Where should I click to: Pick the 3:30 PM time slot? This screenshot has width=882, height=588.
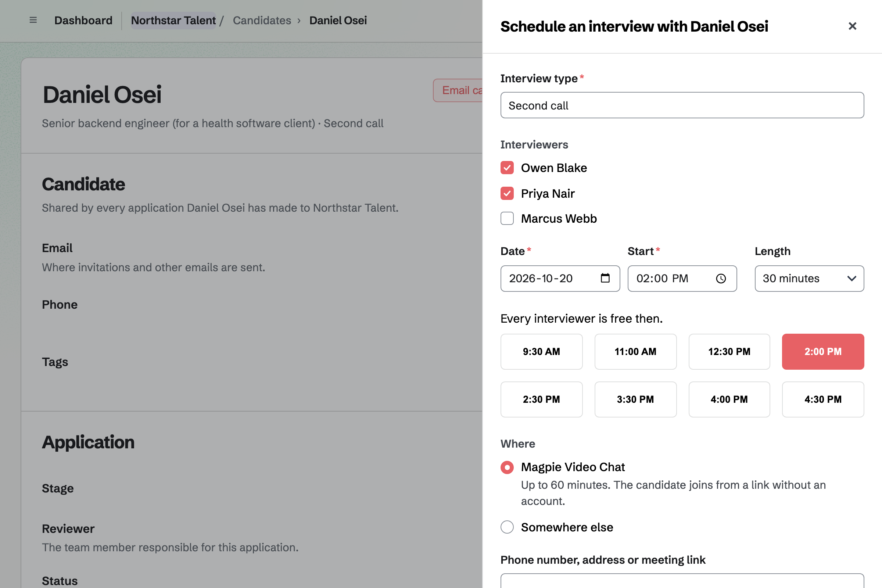[x=636, y=399]
